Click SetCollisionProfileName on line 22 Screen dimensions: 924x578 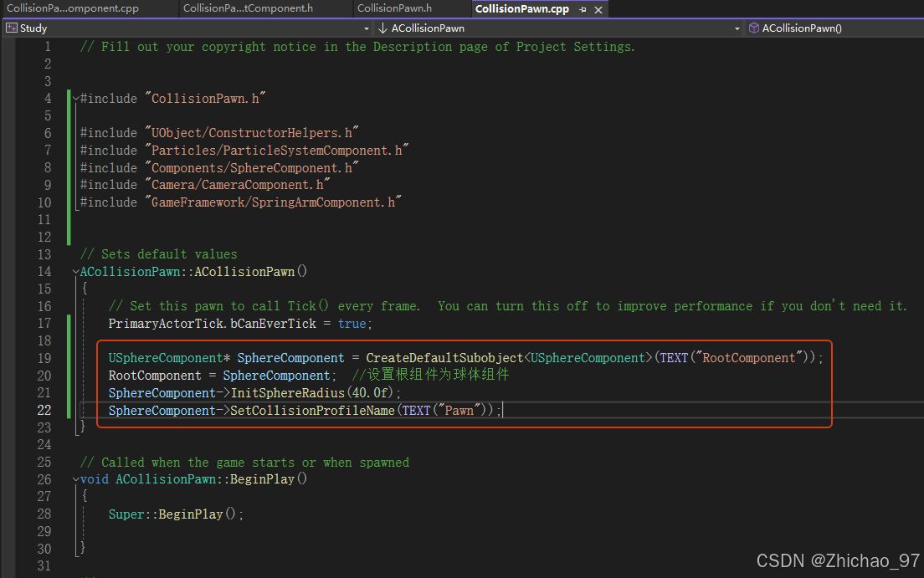point(312,410)
